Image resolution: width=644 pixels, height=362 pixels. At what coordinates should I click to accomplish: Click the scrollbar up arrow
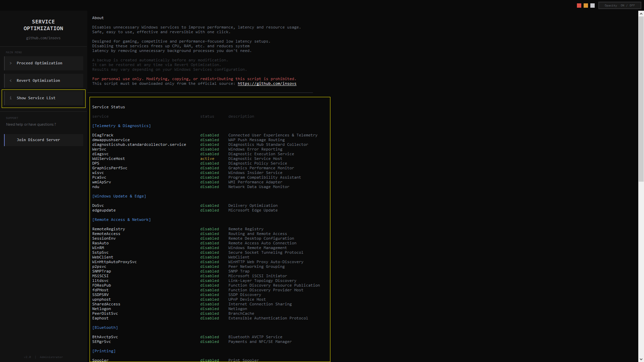641,14
